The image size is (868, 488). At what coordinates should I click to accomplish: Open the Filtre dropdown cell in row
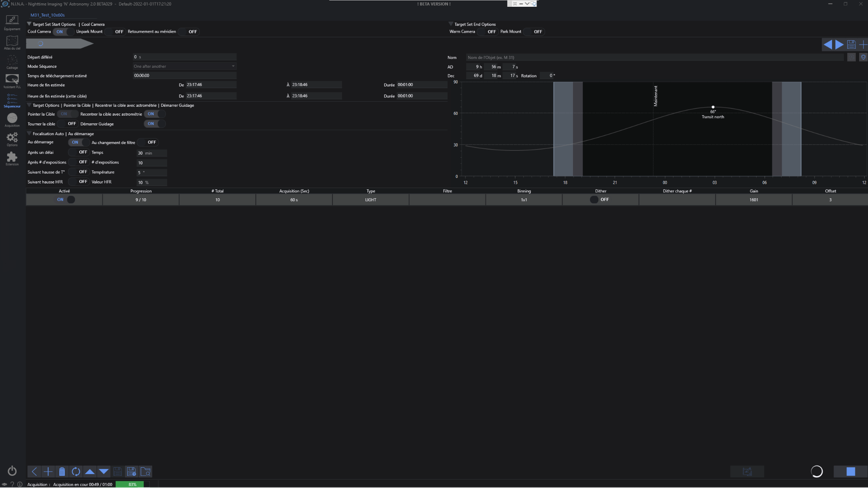point(447,200)
